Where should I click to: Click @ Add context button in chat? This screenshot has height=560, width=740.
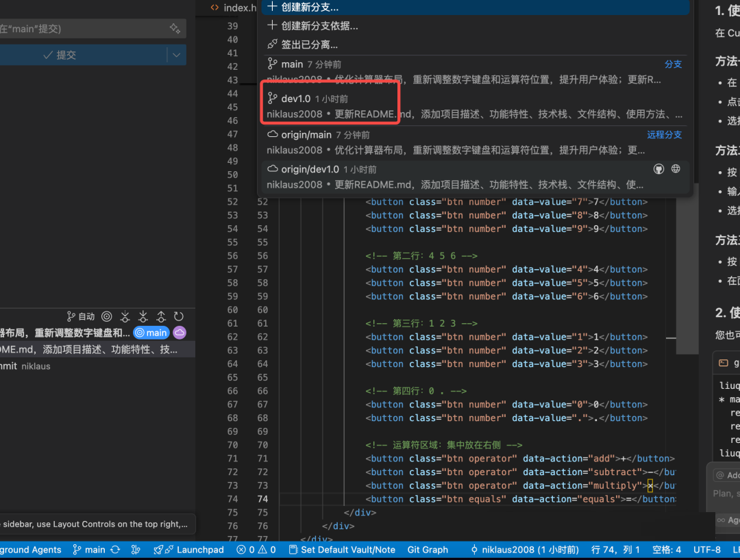click(x=727, y=475)
